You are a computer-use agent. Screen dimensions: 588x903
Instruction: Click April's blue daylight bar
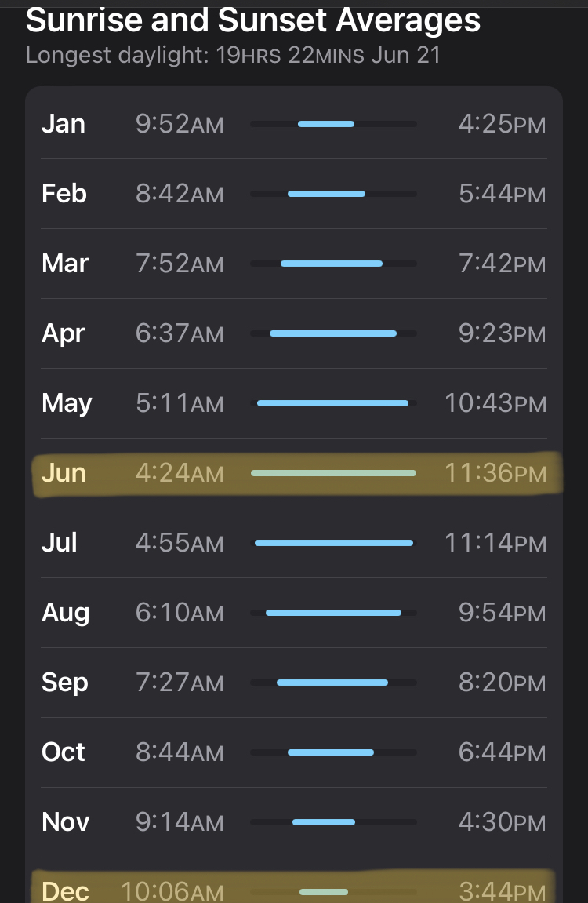pyautogui.click(x=333, y=333)
